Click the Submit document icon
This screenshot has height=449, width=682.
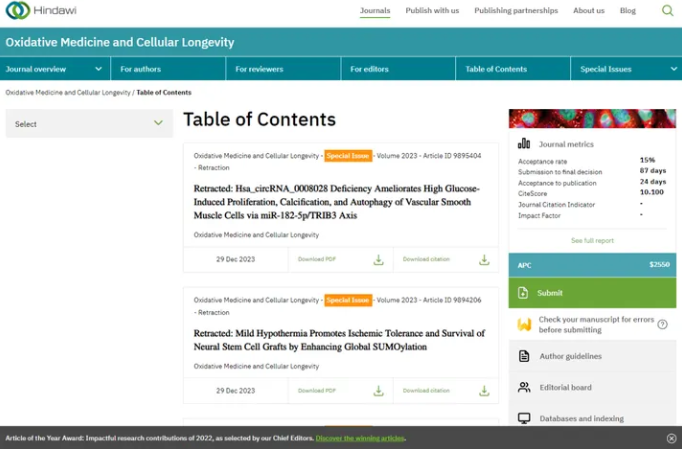[x=523, y=293]
